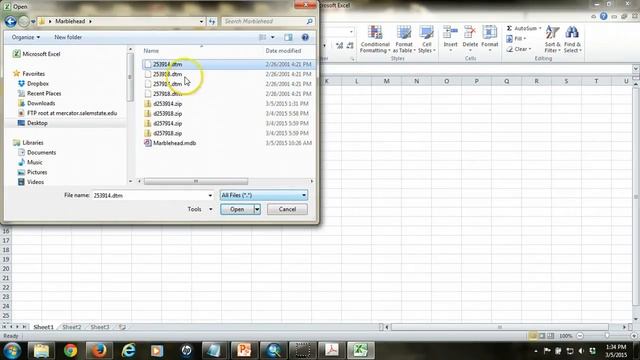The width and height of the screenshot is (640, 360).
Task: Select the file 253918.dtm
Action: point(167,74)
